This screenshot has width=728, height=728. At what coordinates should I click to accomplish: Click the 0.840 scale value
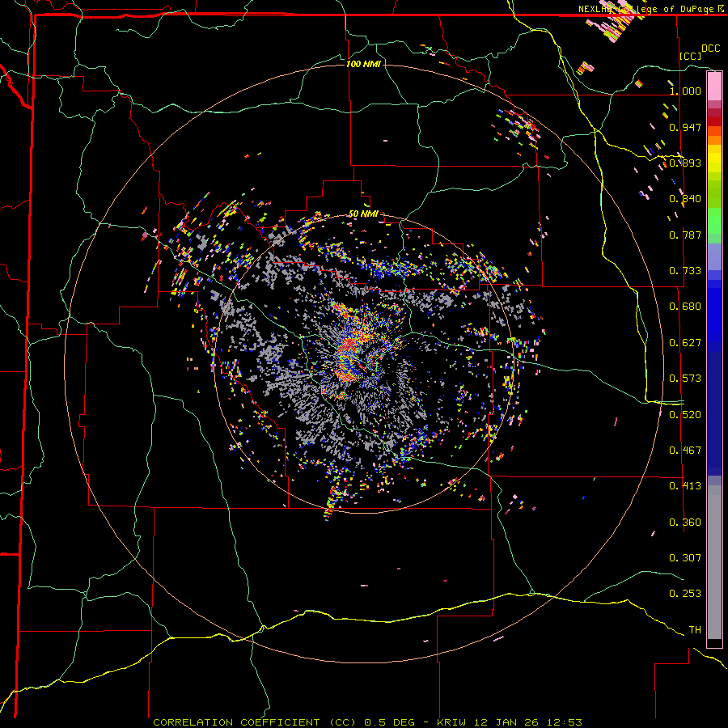pyautogui.click(x=685, y=199)
